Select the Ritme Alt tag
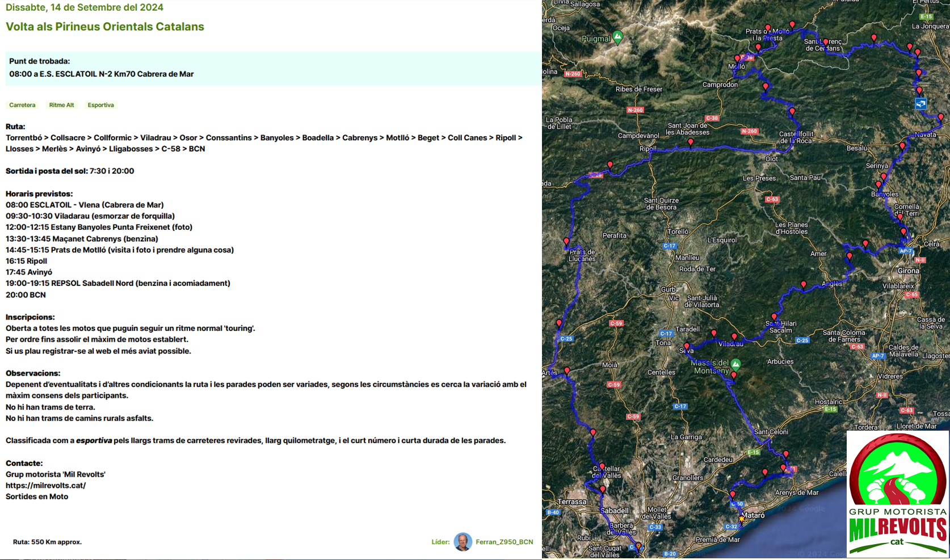The image size is (950, 560). tap(61, 105)
